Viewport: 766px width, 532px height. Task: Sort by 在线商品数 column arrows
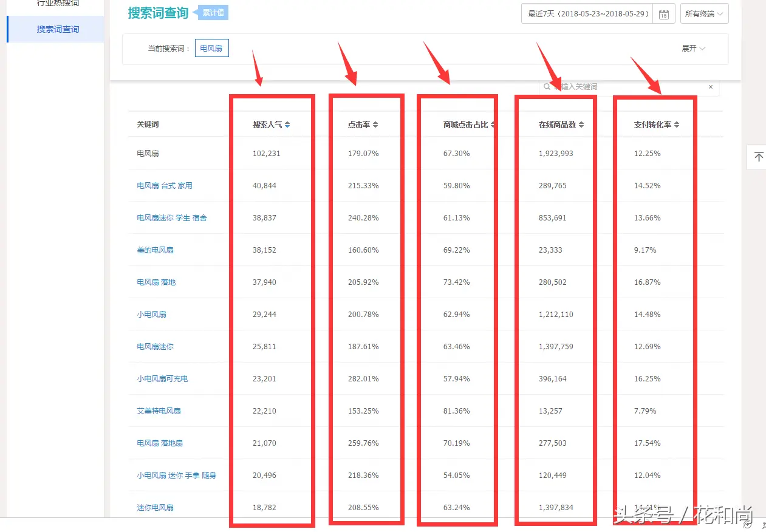(581, 124)
